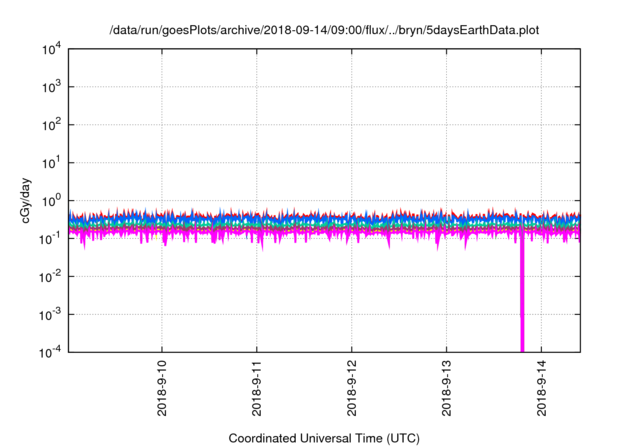The width and height of the screenshot is (640, 448).
Task: Click the 10^-1 y-axis tick label
Action: [x=51, y=239]
